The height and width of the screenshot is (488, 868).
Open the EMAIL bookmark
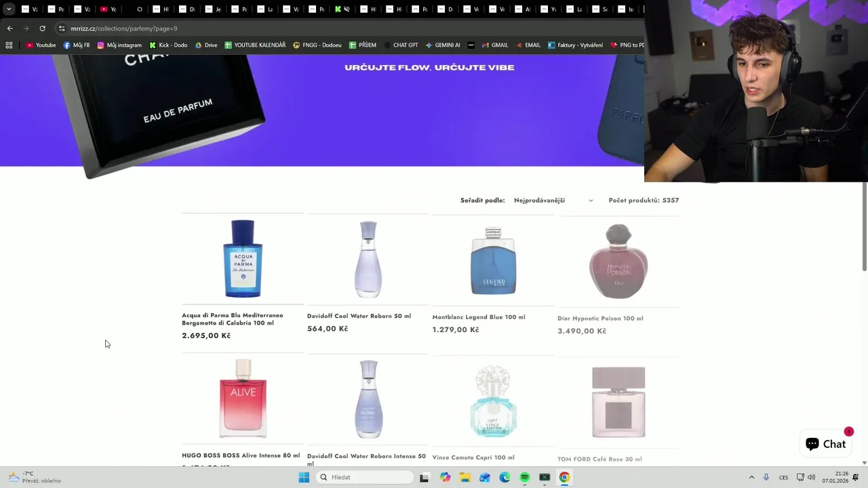tap(528, 45)
